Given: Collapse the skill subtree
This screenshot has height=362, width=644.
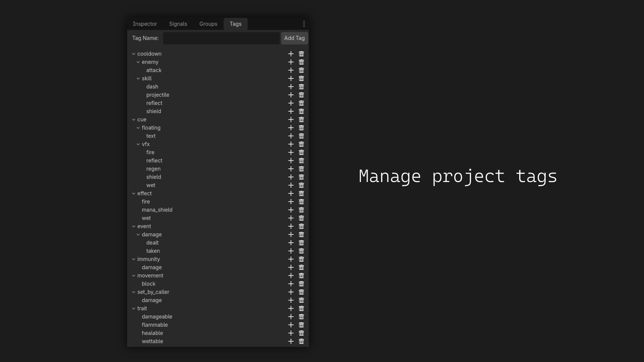Looking at the screenshot, I should (138, 78).
